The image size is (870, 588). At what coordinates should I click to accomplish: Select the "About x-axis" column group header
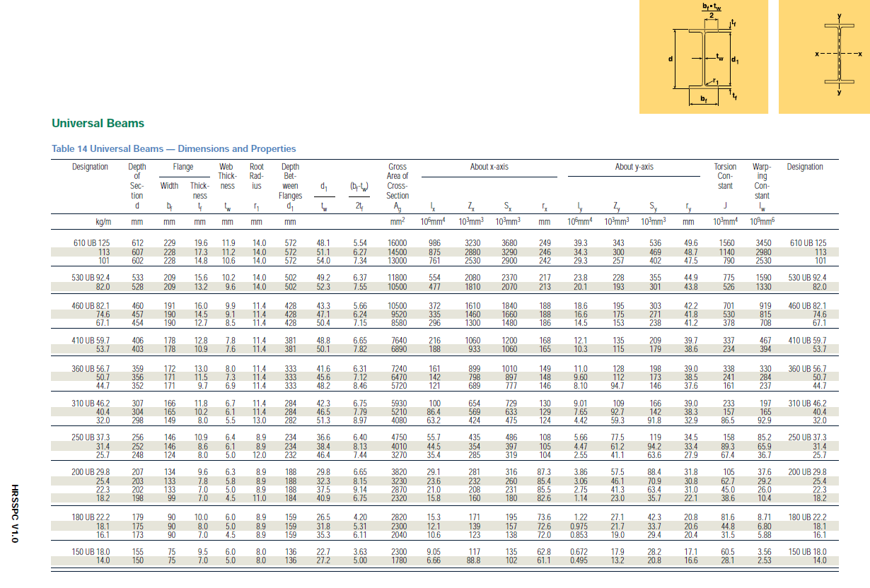pyautogui.click(x=489, y=167)
